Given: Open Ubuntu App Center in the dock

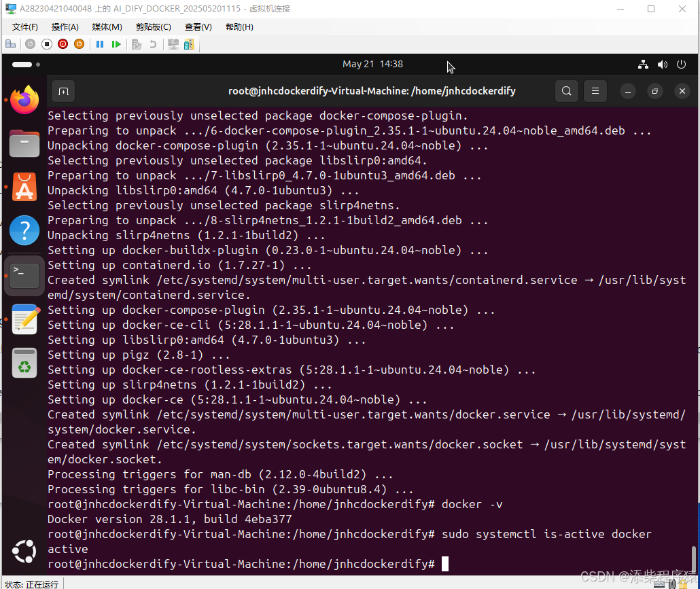Looking at the screenshot, I should [x=24, y=187].
